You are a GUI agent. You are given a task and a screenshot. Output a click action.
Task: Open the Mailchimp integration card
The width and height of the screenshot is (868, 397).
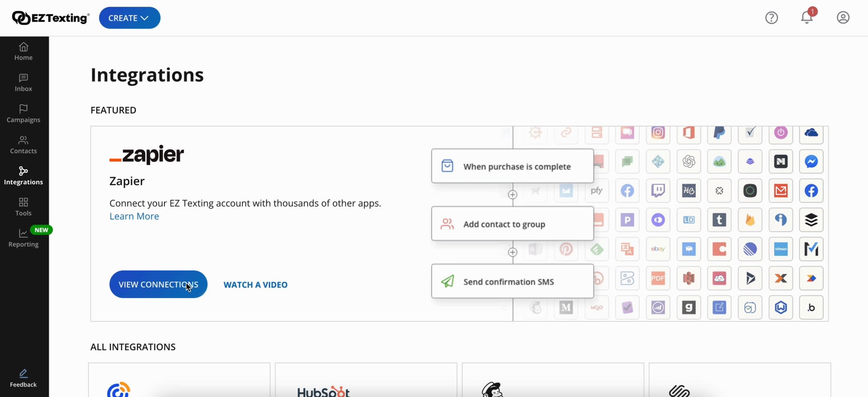point(553,380)
